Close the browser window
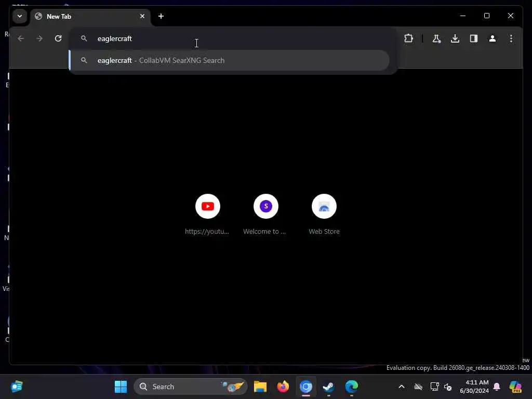Image resolution: width=532 pixels, height=399 pixels. pyautogui.click(x=511, y=16)
